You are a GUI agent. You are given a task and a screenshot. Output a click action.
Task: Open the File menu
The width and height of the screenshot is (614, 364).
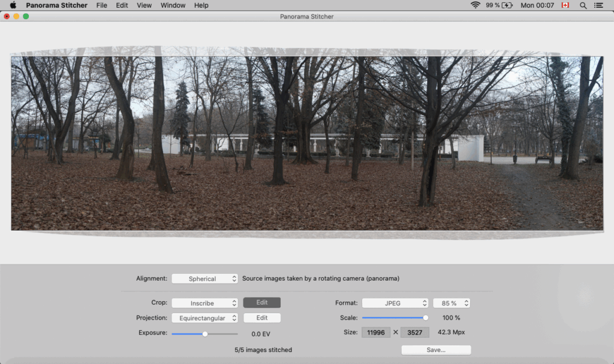pos(101,5)
